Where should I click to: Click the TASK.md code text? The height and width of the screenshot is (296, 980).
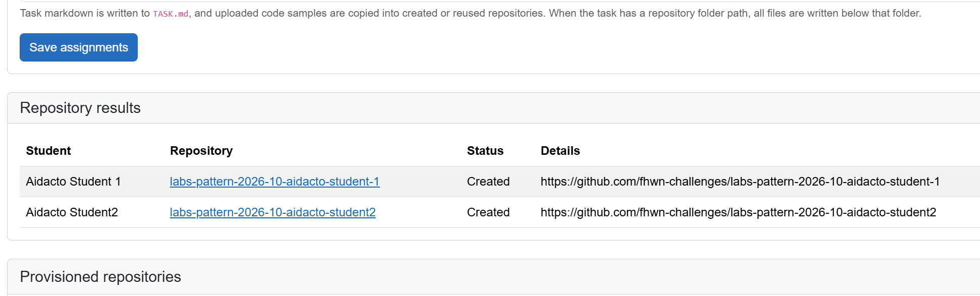170,14
